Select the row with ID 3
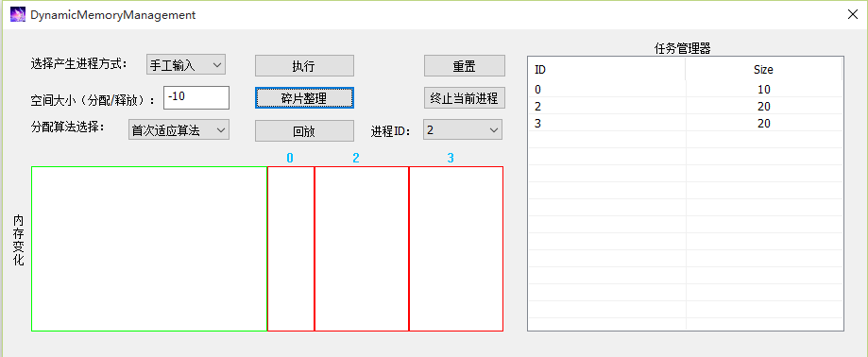 [x=686, y=124]
